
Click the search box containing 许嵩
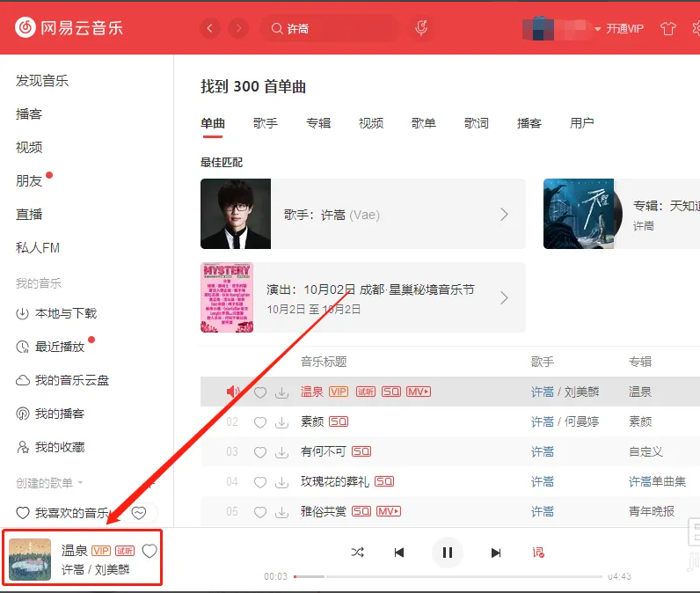point(330,28)
